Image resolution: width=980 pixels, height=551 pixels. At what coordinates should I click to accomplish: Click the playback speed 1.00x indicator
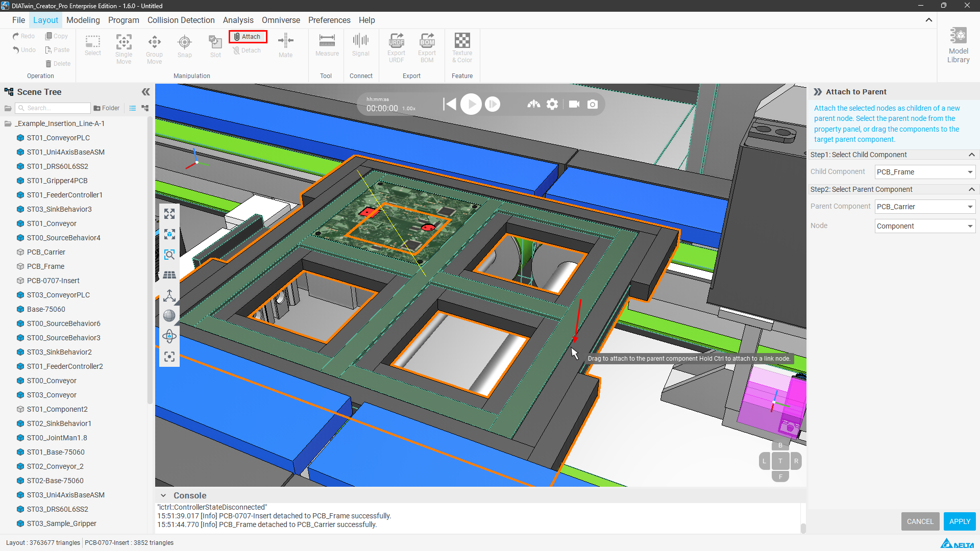click(409, 109)
